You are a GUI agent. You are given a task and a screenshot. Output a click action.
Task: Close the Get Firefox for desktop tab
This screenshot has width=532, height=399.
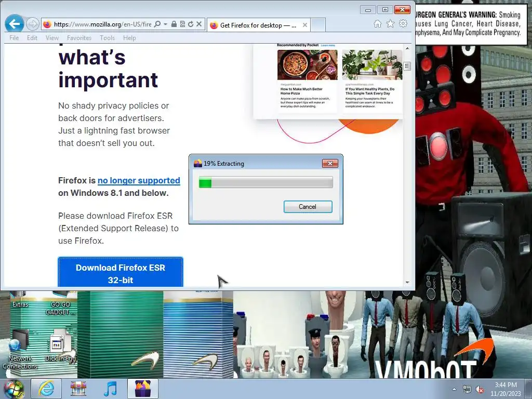[x=304, y=25]
